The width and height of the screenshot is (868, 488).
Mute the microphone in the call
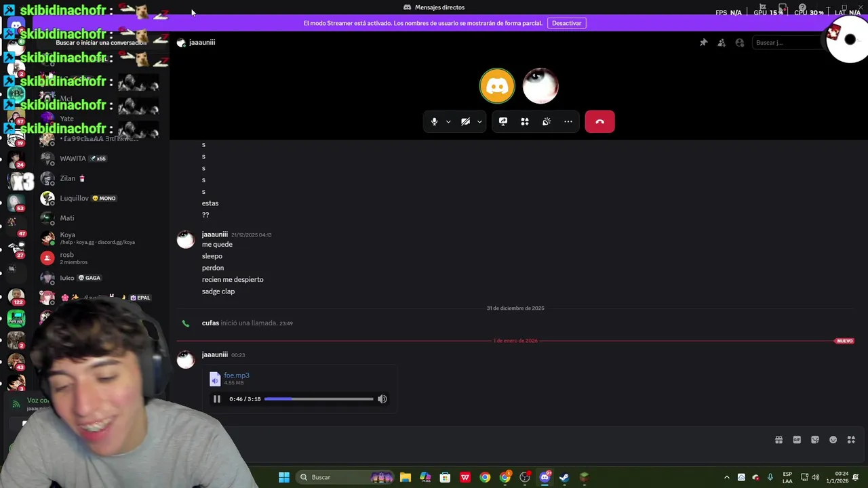pos(435,121)
